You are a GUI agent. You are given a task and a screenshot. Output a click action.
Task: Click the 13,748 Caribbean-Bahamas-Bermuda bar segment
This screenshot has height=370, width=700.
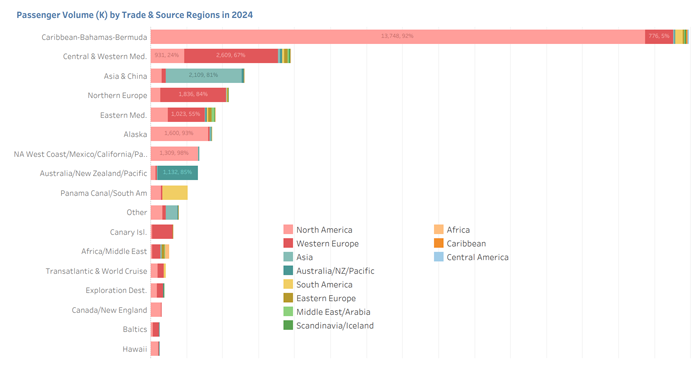pos(398,37)
